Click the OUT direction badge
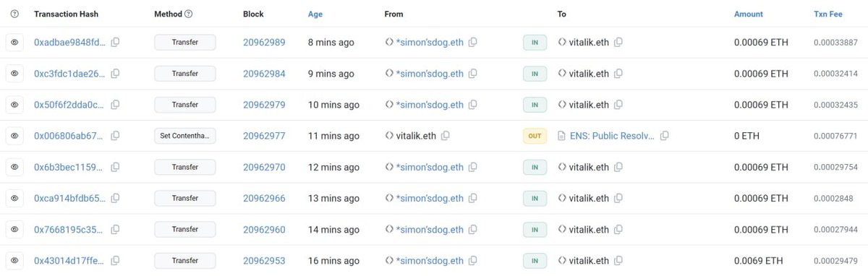The image size is (868, 276). click(535, 136)
